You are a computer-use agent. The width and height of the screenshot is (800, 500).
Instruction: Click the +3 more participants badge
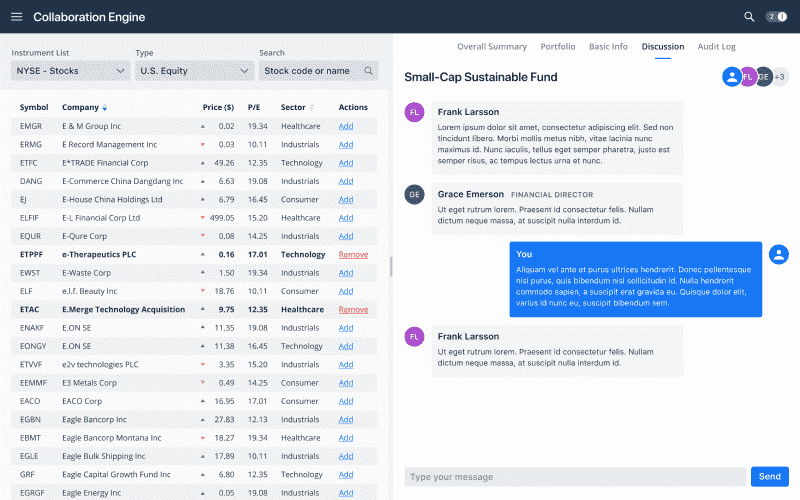point(780,77)
